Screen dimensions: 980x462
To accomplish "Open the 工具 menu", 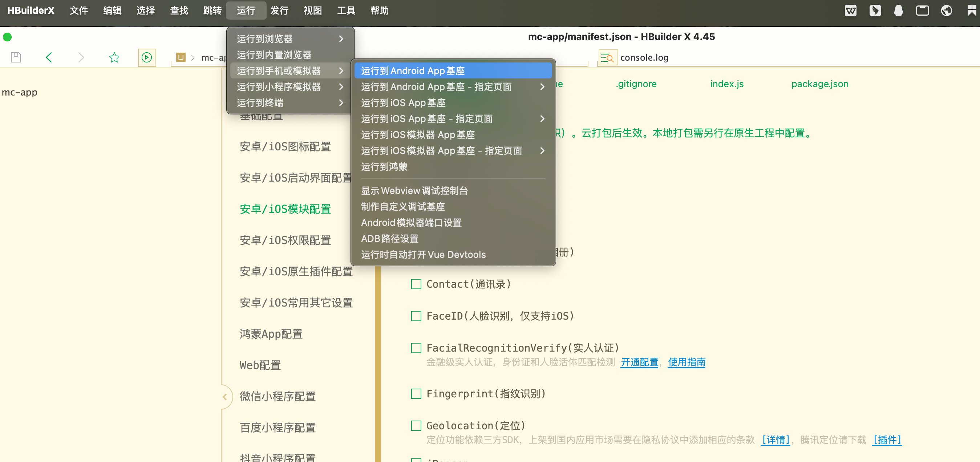I will [x=346, y=11].
